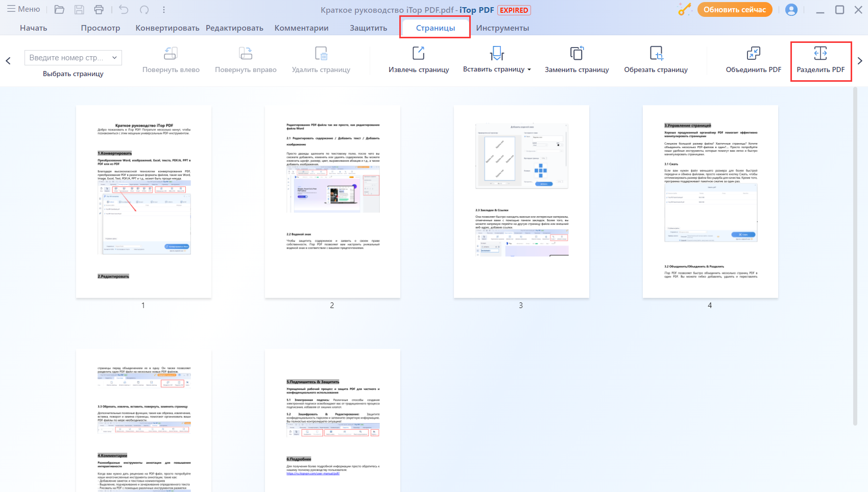
Task: Switch to the Начать tab
Action: pos(34,28)
